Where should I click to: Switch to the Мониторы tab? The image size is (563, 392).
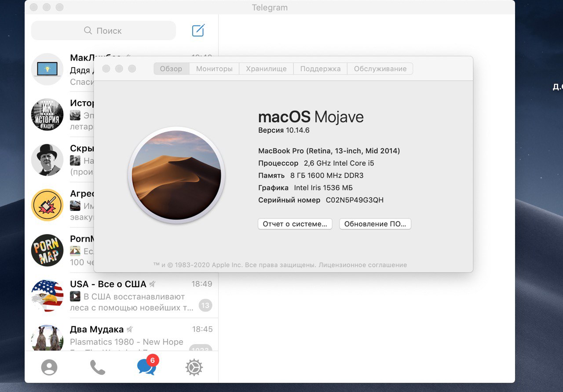[214, 69]
